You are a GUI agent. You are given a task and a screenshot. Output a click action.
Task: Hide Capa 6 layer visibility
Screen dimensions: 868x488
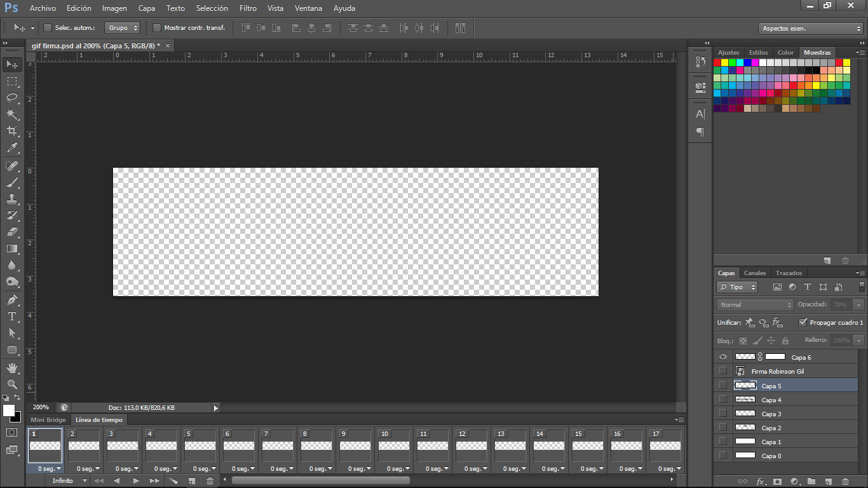click(x=722, y=357)
